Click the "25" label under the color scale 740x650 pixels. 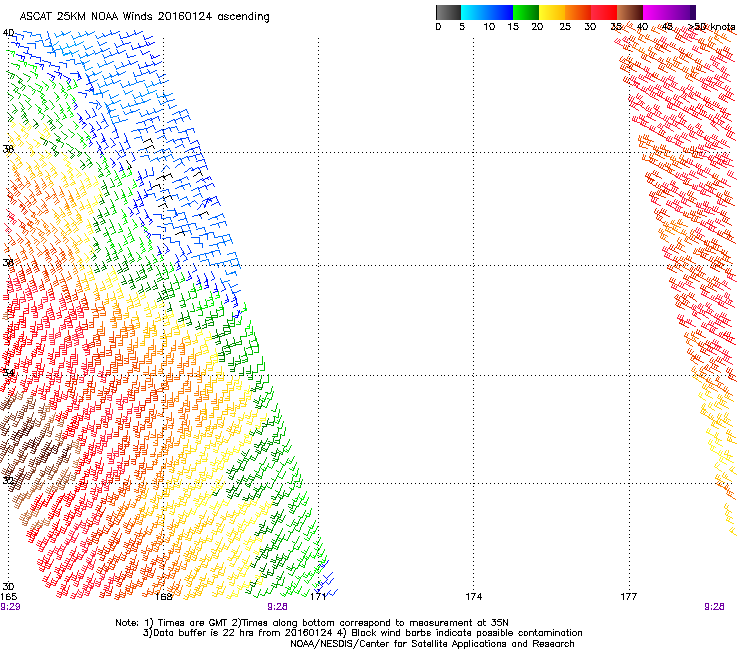(x=565, y=27)
